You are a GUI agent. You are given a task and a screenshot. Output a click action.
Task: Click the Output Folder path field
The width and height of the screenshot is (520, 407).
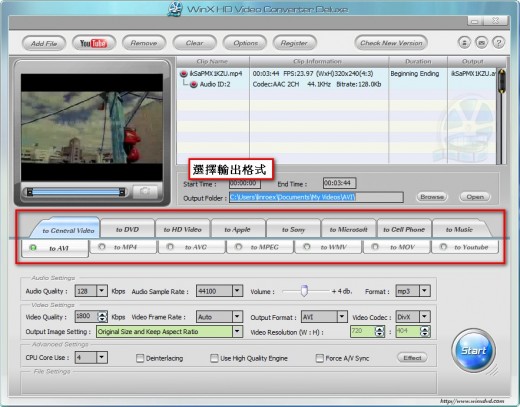[316, 197]
